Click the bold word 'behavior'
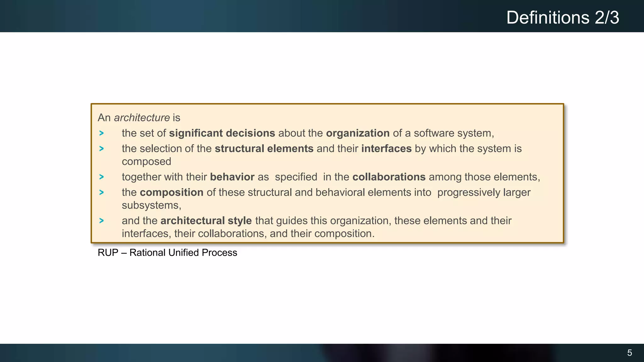This screenshot has width=644, height=362. click(x=232, y=177)
